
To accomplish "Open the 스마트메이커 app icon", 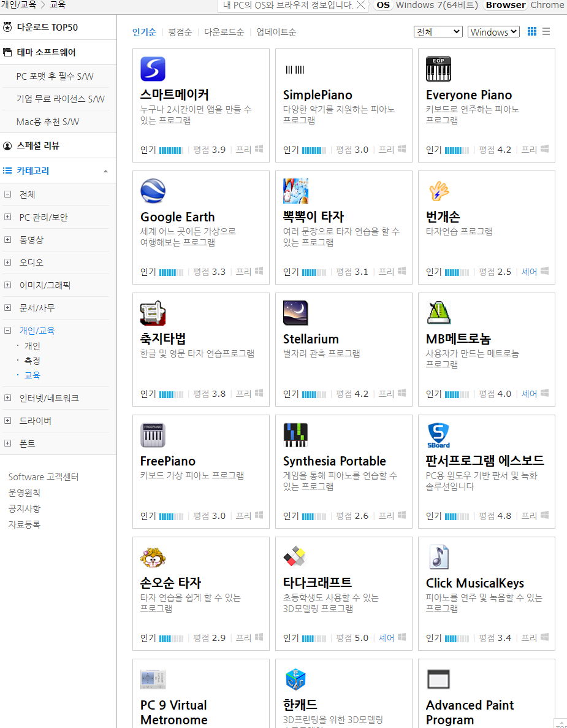I will [153, 69].
